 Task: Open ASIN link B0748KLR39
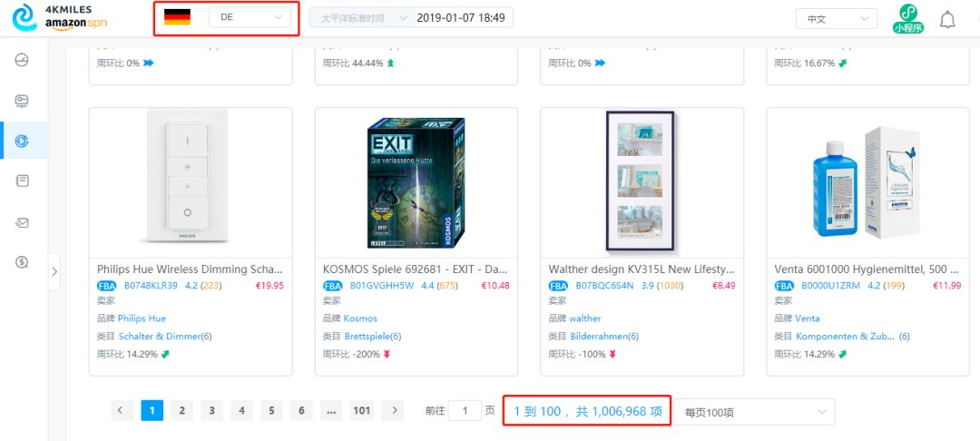pyautogui.click(x=151, y=286)
